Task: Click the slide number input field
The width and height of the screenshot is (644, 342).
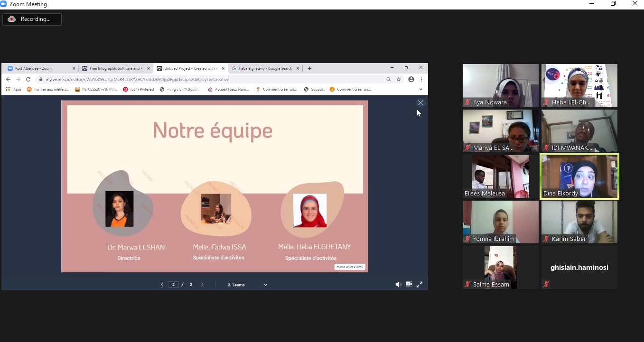Action: (173, 285)
